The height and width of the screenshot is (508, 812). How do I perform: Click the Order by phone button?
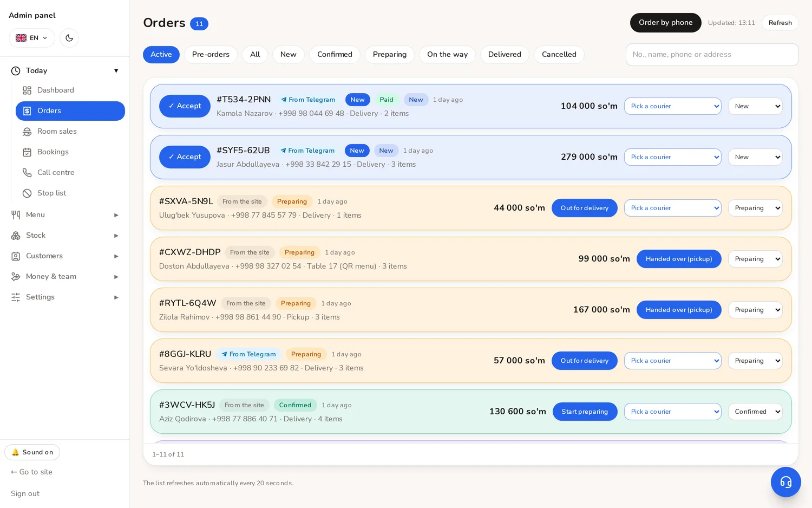click(666, 23)
